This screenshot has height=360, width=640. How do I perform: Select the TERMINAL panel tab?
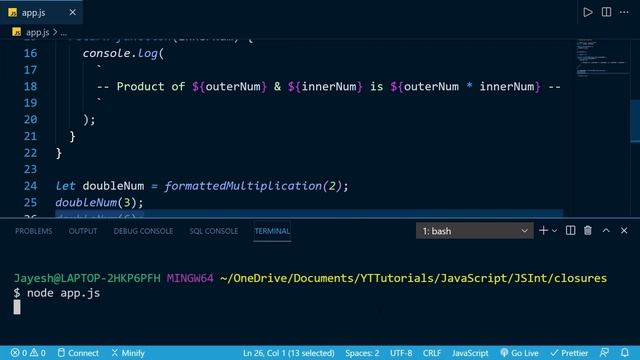coord(272,231)
